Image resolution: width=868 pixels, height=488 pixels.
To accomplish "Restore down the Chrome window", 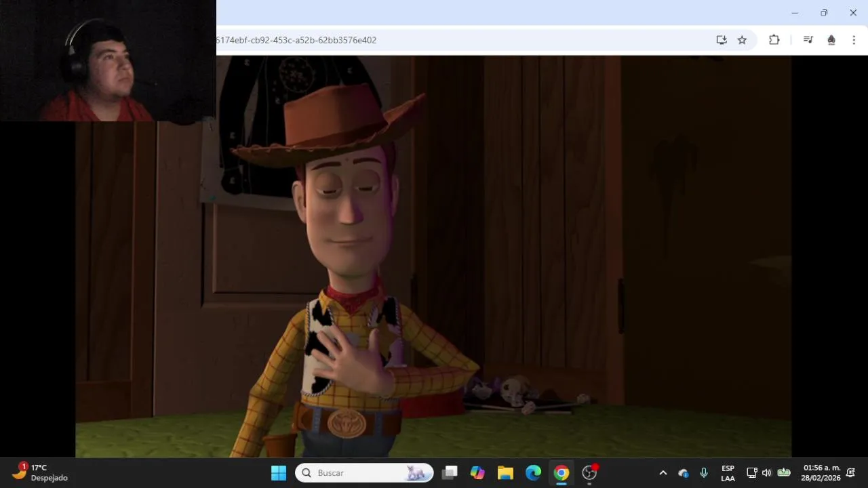I will [x=824, y=13].
